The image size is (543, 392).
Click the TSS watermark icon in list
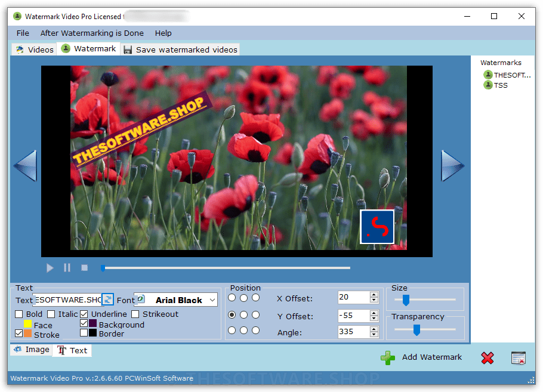pyautogui.click(x=488, y=85)
